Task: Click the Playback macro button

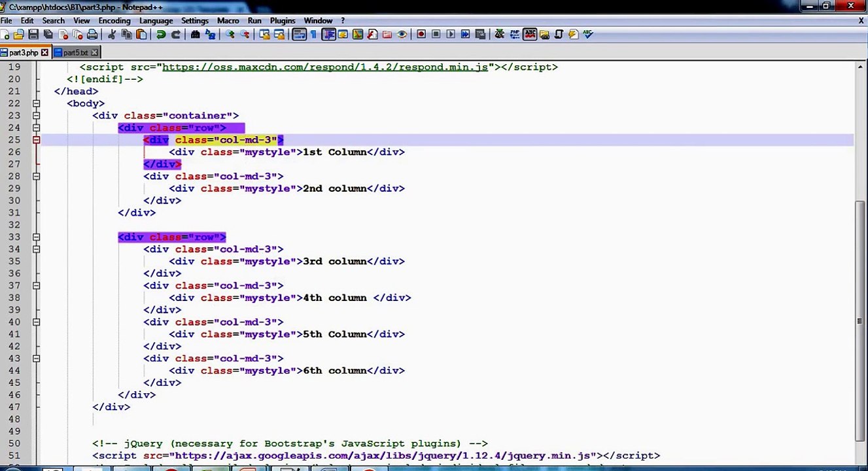Action: pyautogui.click(x=451, y=34)
